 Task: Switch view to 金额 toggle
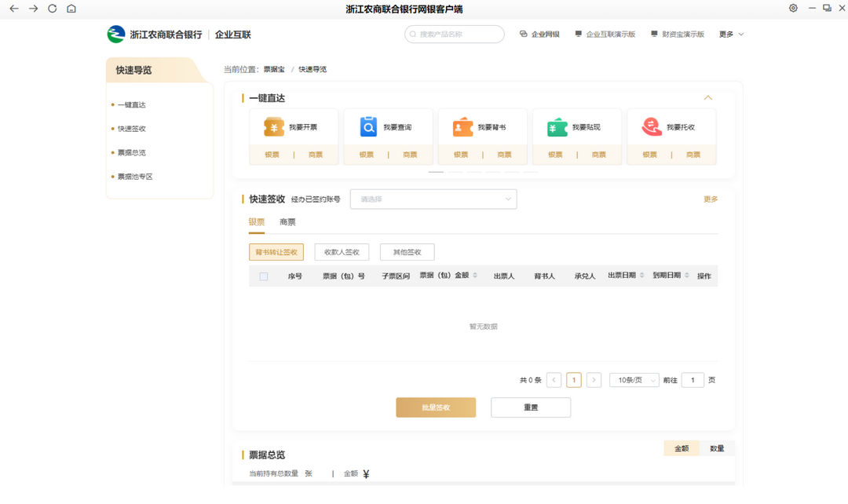pyautogui.click(x=681, y=447)
